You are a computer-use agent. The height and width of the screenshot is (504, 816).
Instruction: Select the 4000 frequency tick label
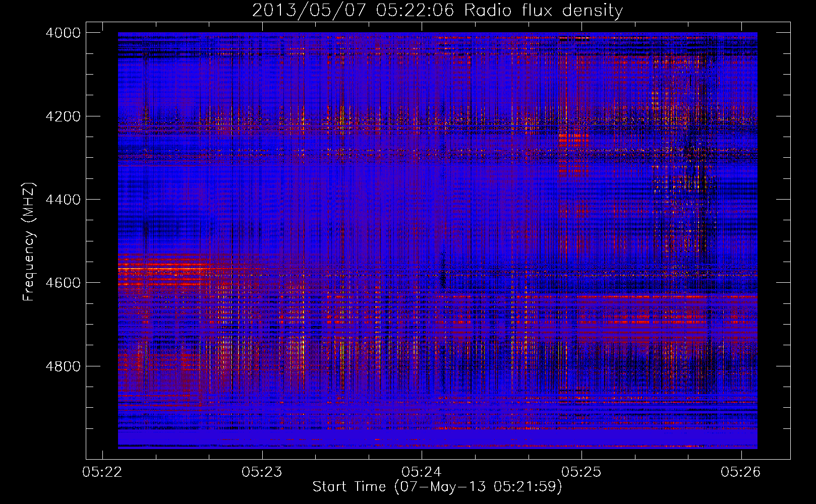point(63,33)
